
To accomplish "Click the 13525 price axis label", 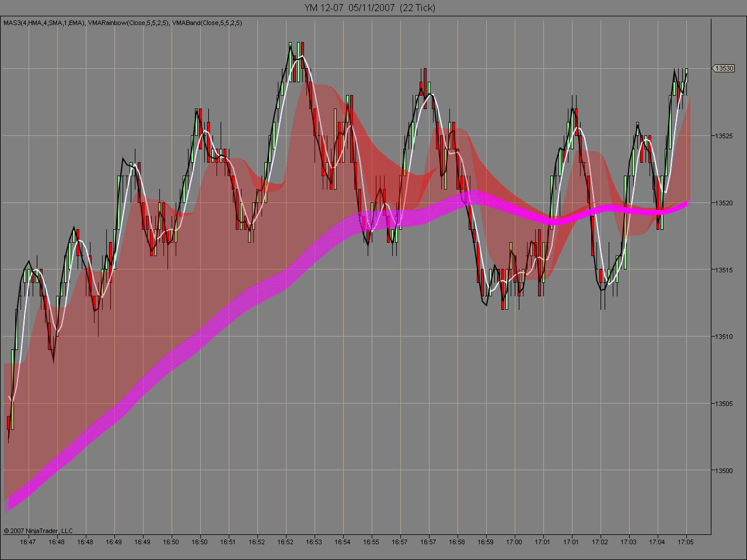I will pyautogui.click(x=724, y=136).
